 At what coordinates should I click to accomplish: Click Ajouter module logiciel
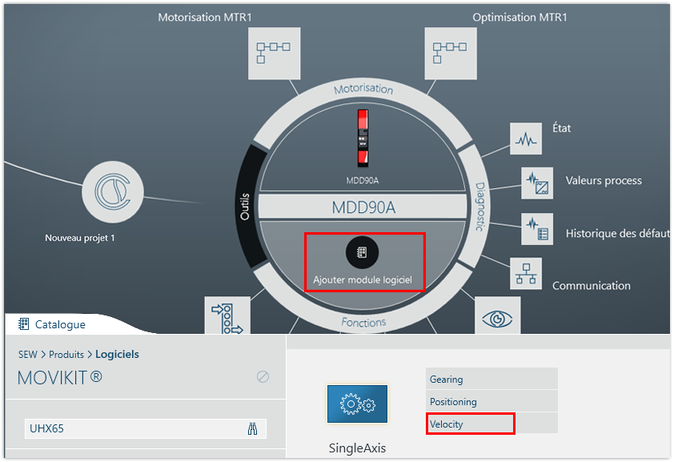tap(364, 262)
